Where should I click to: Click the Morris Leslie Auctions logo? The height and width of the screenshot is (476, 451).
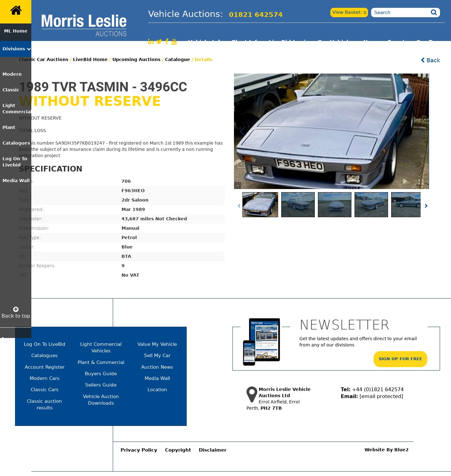point(84,26)
